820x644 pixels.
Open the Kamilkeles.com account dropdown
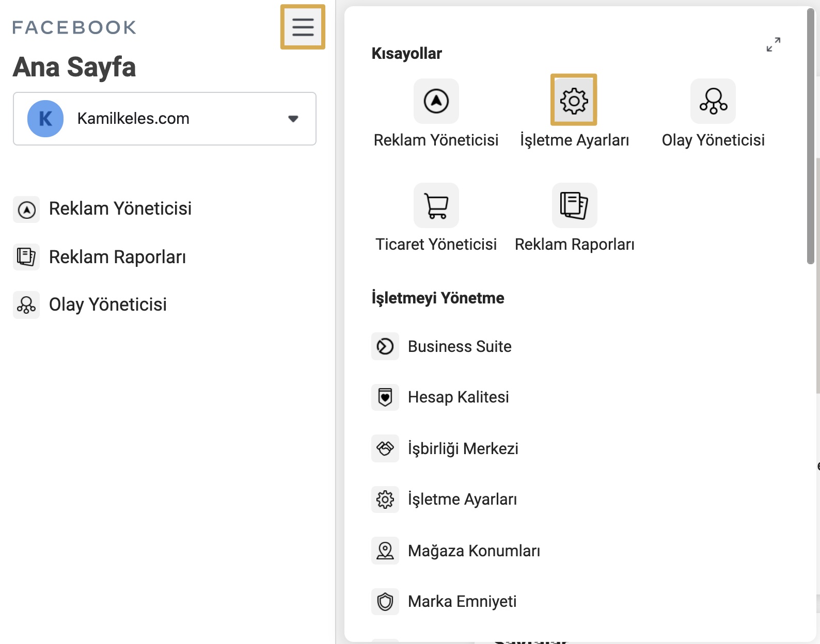click(165, 119)
